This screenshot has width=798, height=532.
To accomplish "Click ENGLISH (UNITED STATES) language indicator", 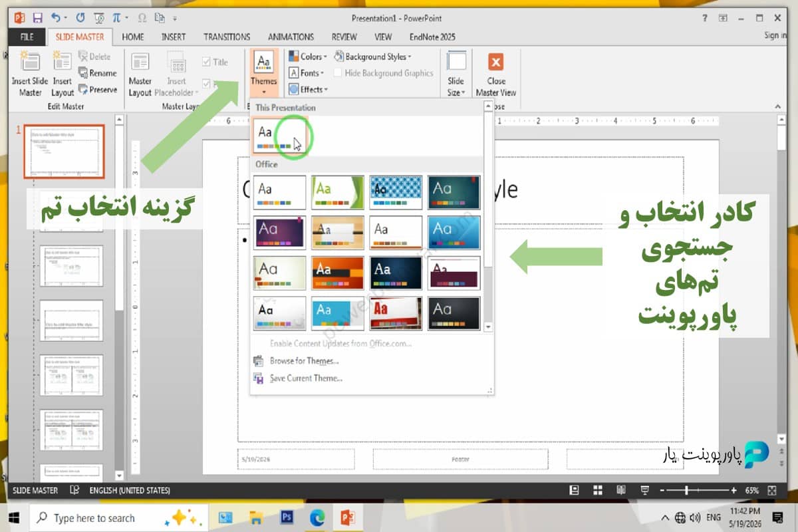I will click(x=129, y=490).
